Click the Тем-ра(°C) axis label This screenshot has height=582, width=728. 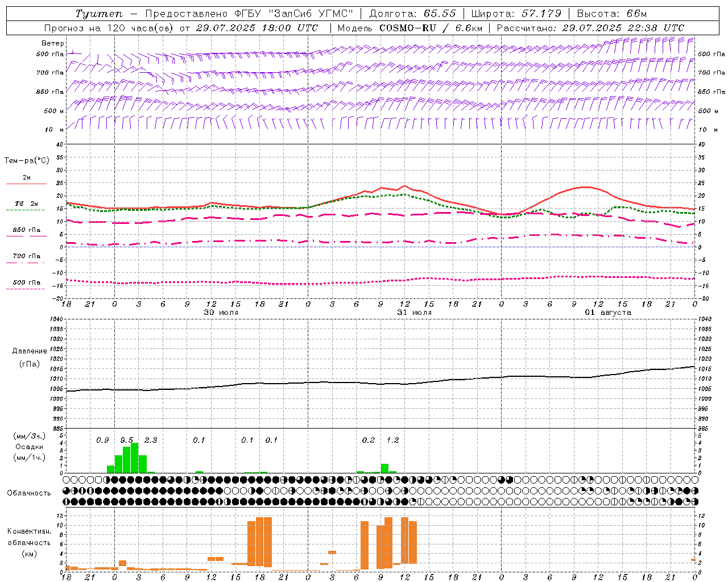27,161
